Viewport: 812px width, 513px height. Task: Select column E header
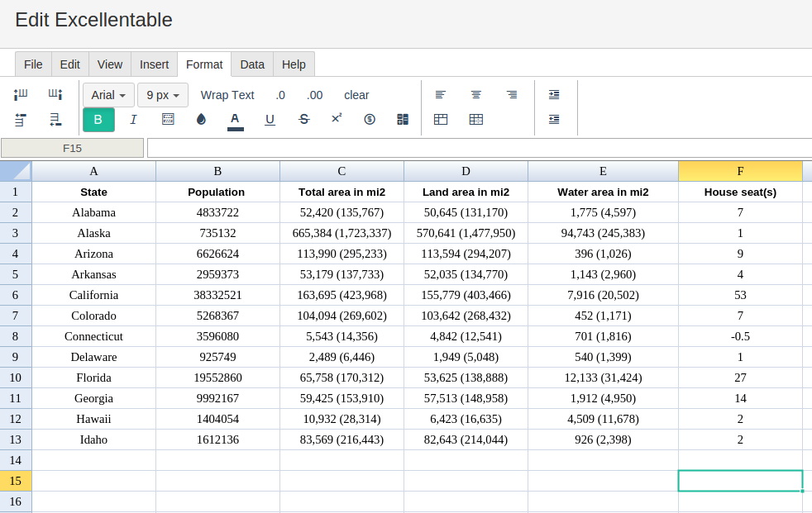click(603, 171)
